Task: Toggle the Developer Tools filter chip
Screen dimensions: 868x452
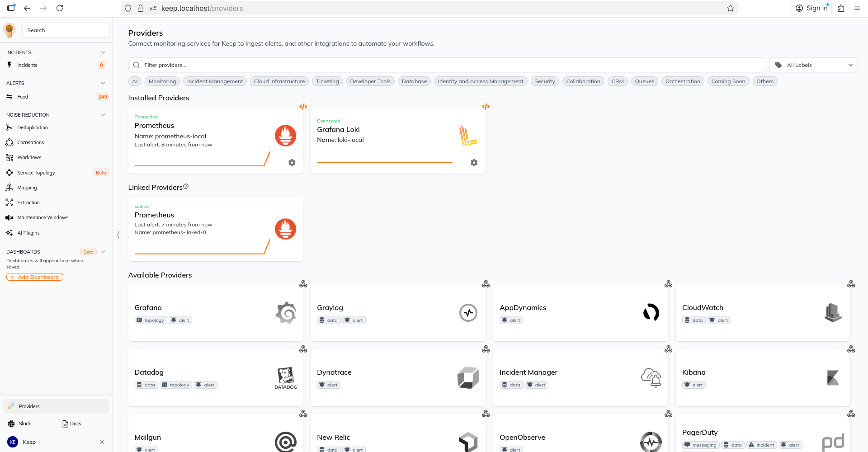Action: [370, 81]
